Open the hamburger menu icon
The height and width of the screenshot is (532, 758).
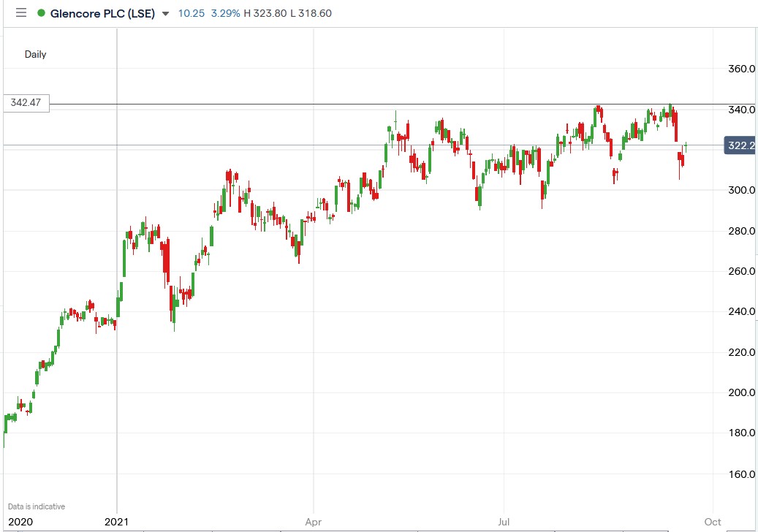(20, 12)
